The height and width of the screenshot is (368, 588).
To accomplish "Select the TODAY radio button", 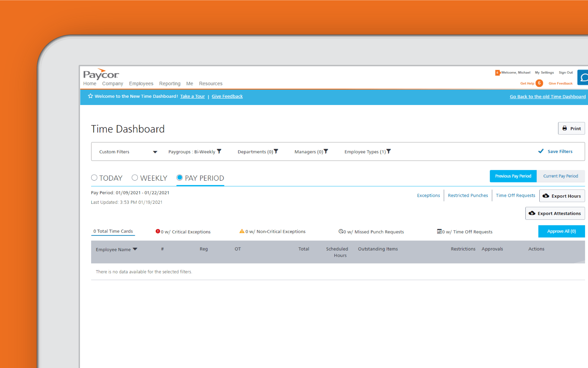I will click(94, 178).
